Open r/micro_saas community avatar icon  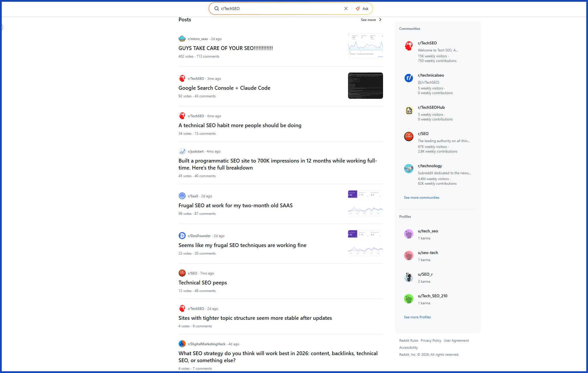[182, 39]
